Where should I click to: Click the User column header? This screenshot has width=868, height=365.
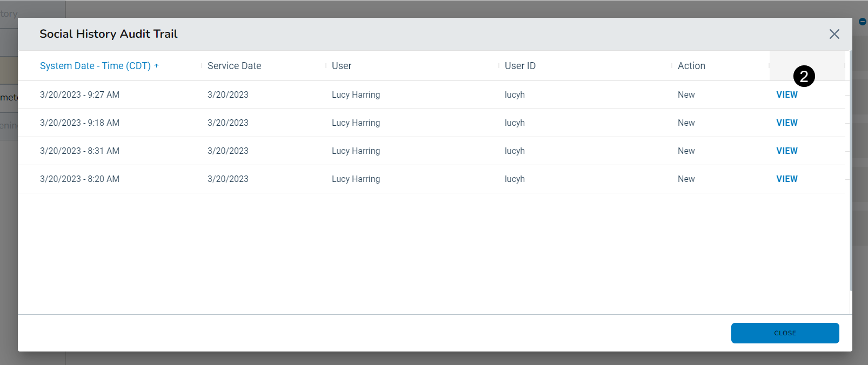(341, 66)
